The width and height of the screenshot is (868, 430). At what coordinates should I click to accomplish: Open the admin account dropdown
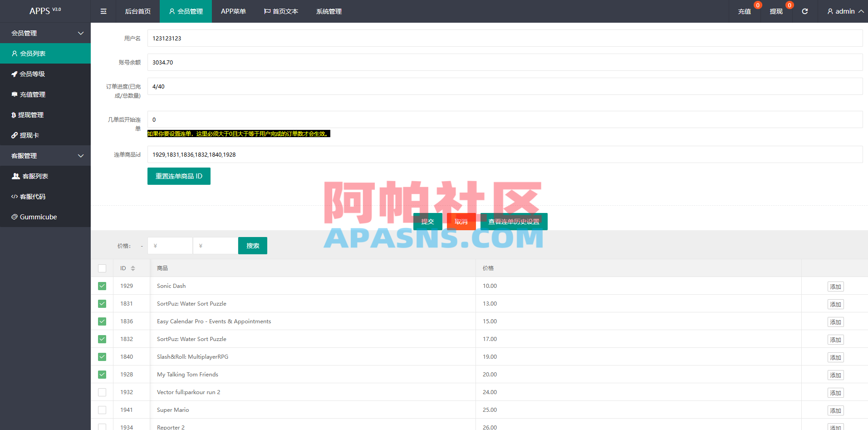843,11
